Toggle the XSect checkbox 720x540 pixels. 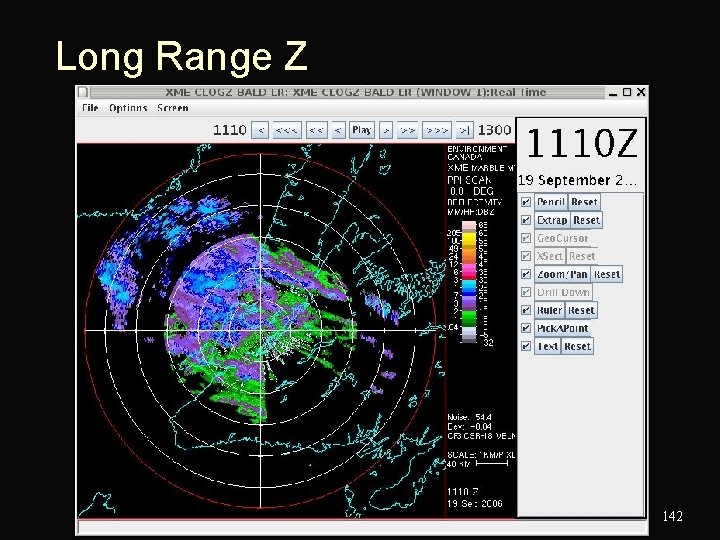pos(526,256)
